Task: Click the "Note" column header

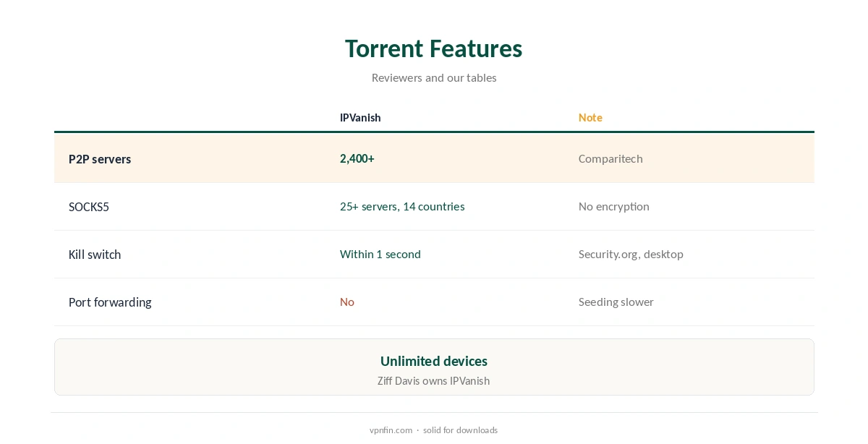Action: (590, 118)
